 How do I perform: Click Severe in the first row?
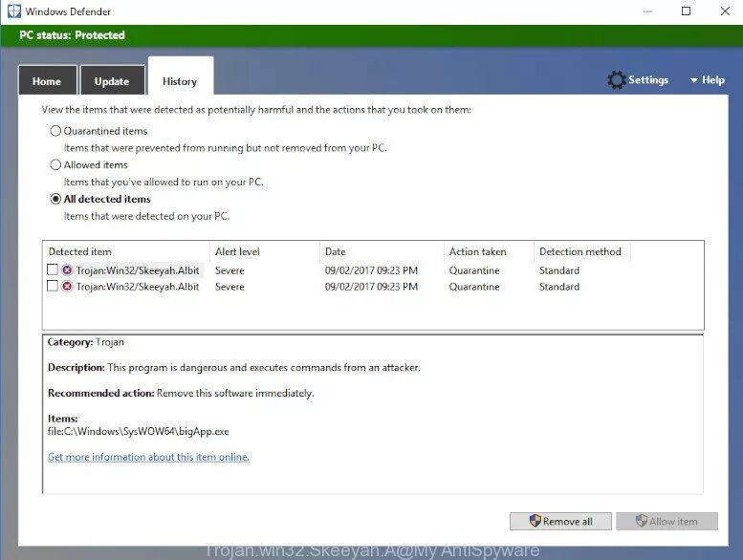coord(229,270)
